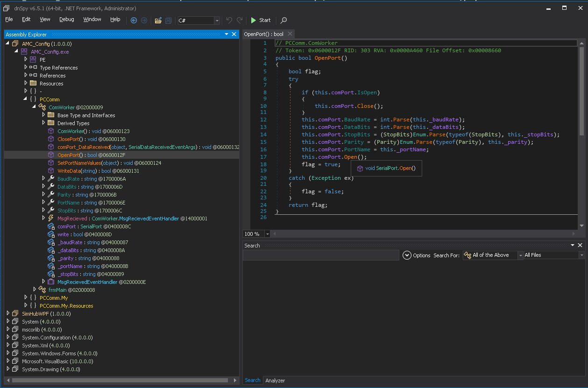Open the C# language dropdown
588x388 pixels.
(217, 21)
